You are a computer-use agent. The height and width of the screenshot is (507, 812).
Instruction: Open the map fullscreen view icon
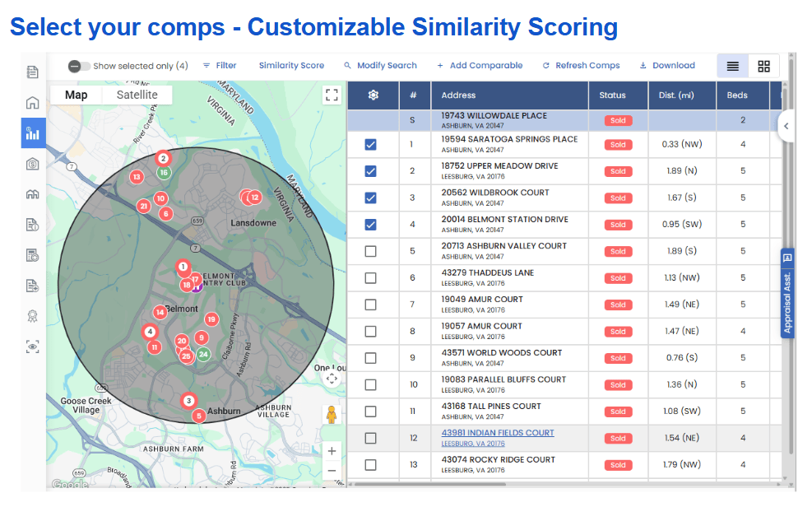point(332,95)
